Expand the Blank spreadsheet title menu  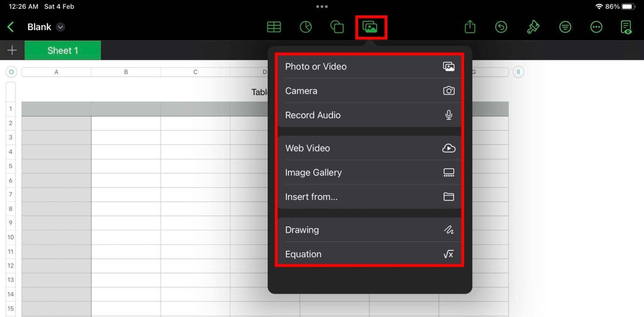coord(60,26)
